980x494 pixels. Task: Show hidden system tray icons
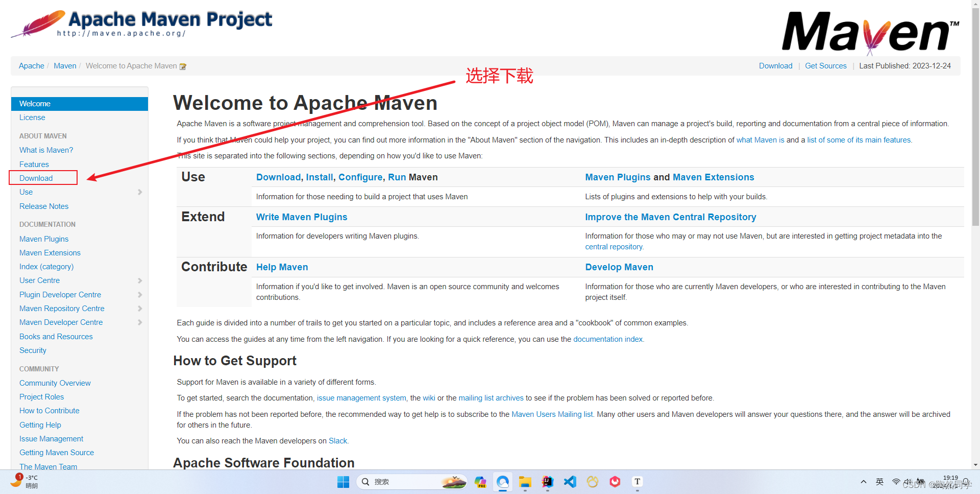(864, 481)
